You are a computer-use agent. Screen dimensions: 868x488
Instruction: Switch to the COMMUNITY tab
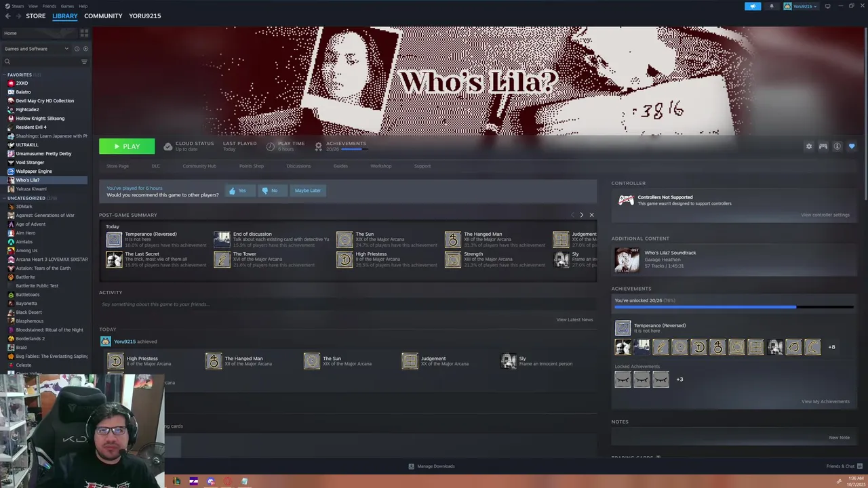click(x=103, y=16)
